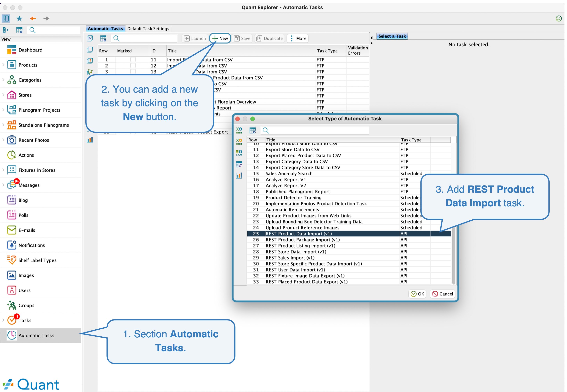Mark checkbox for task ID 11
Screen dimensions: 567x392
[133, 59]
